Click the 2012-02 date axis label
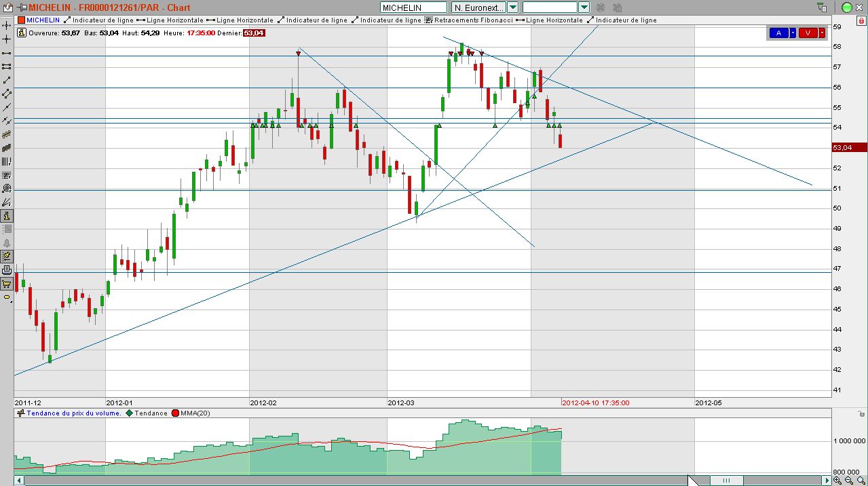 [263, 403]
